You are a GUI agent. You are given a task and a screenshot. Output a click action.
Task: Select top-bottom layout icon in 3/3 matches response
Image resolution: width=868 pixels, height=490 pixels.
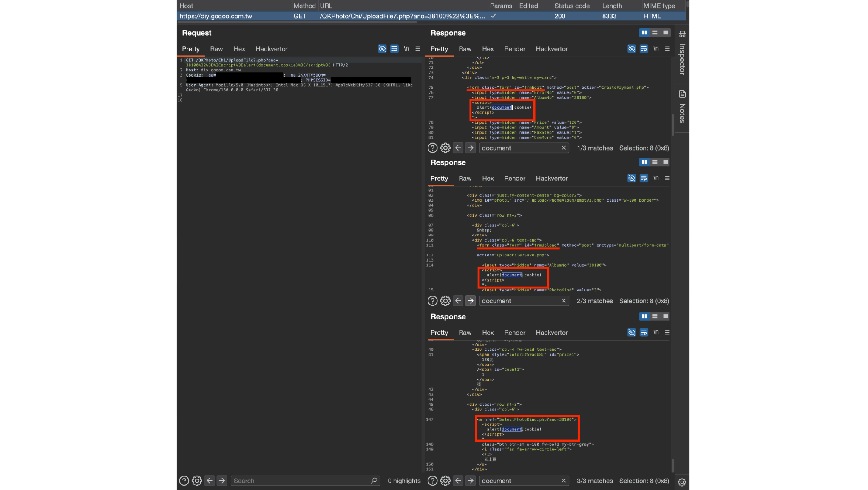coord(655,316)
